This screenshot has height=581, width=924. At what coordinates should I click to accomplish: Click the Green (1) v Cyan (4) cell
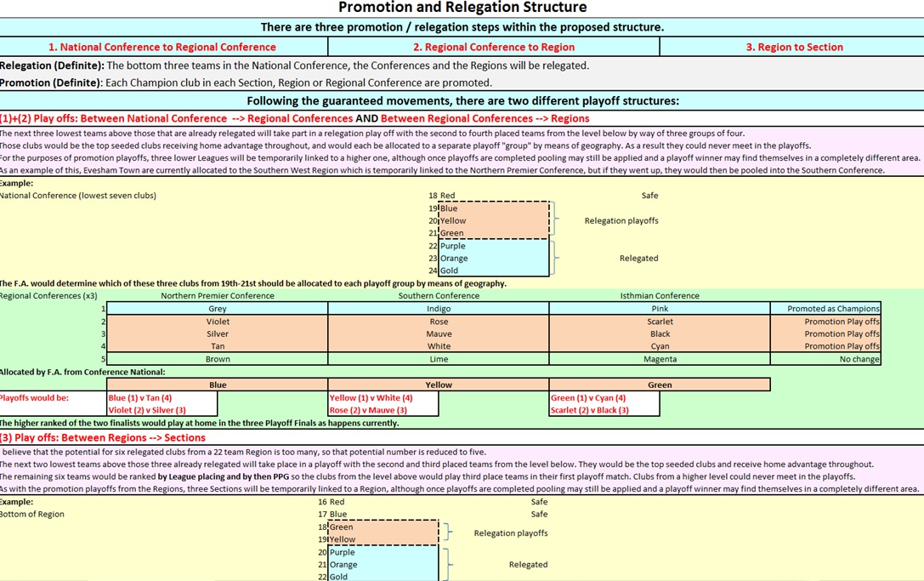click(x=588, y=398)
